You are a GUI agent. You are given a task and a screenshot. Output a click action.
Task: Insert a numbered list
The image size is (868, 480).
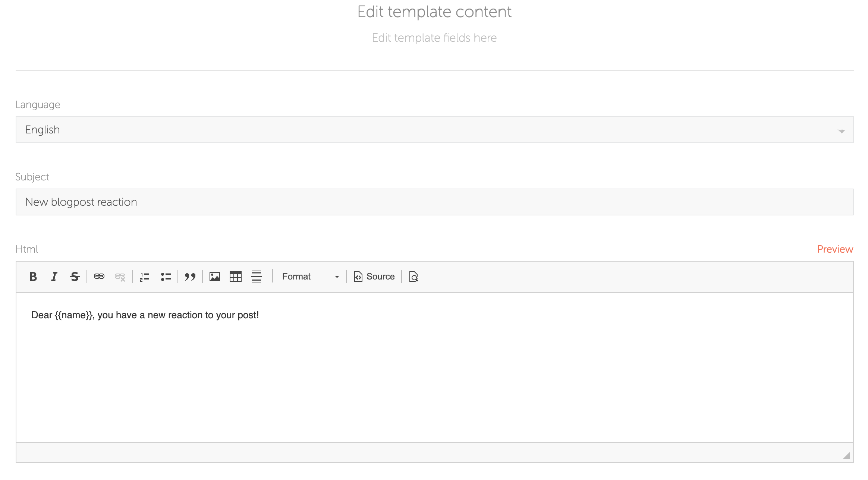coord(145,277)
